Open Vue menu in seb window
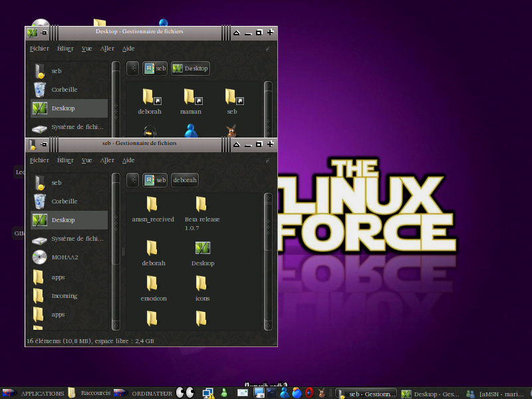The width and height of the screenshot is (532, 399). click(x=87, y=160)
